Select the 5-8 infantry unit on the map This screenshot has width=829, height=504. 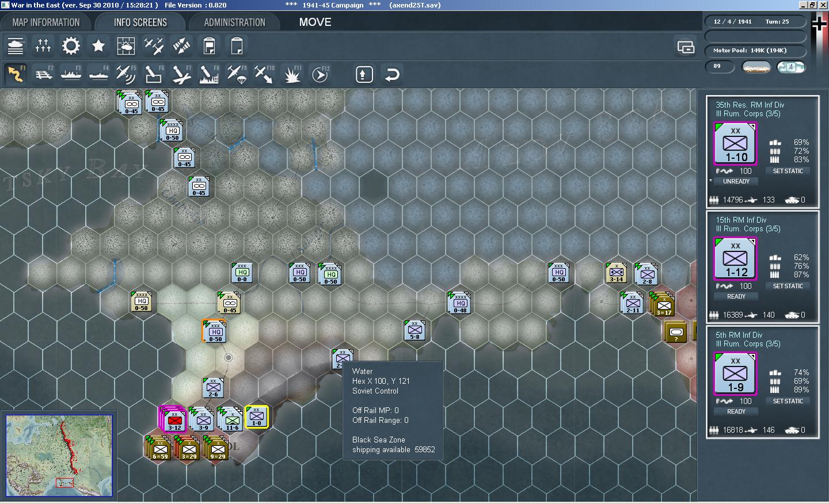pos(414,330)
